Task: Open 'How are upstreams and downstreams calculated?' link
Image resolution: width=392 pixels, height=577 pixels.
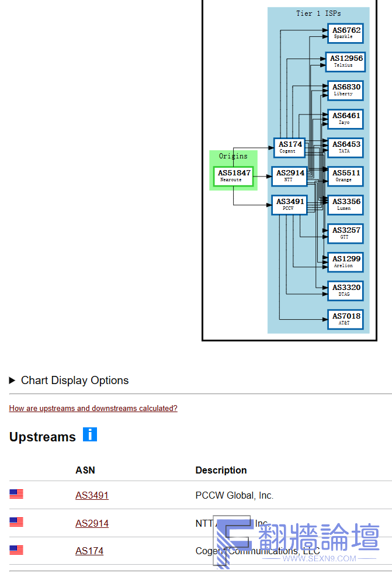Action: tap(93, 409)
